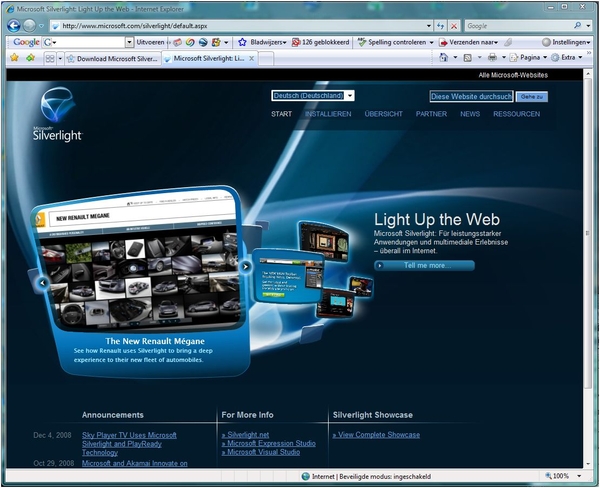This screenshot has height=488, width=600.
Task: Click the carousel next arrow
Action: coord(245,266)
